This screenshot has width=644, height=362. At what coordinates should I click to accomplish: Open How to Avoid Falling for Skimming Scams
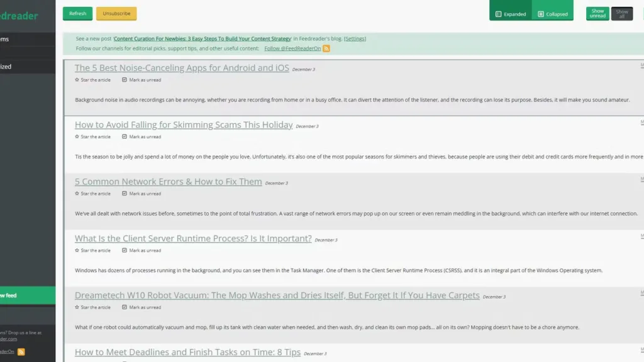coord(184,125)
